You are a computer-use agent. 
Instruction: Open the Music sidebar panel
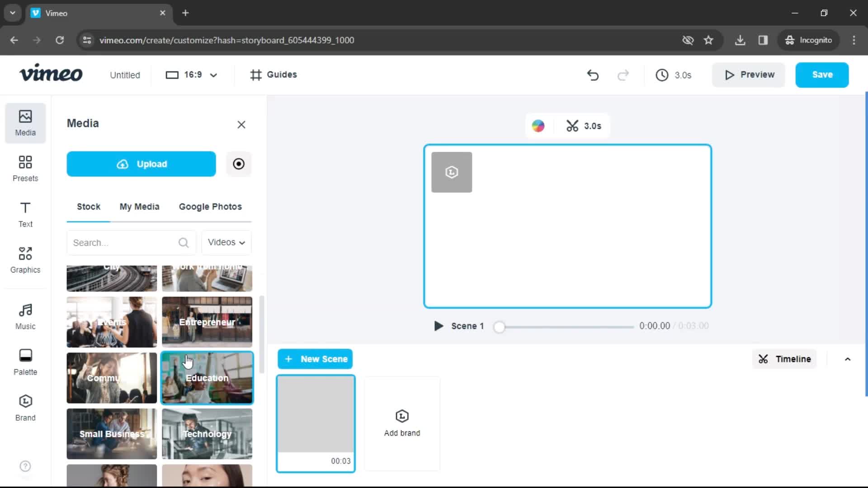tap(25, 316)
